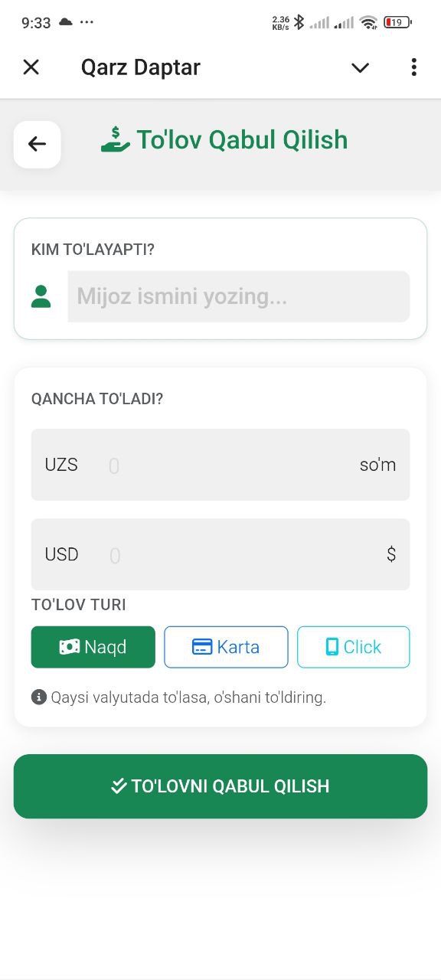The image size is (441, 980).
Task: Select the Naqd cash payment icon
Action: (x=72, y=647)
